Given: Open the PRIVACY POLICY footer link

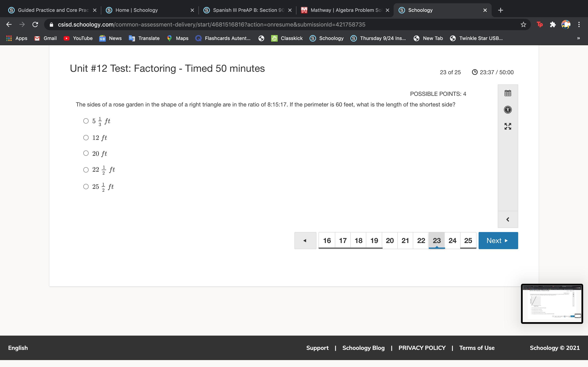Looking at the screenshot, I should (x=422, y=348).
